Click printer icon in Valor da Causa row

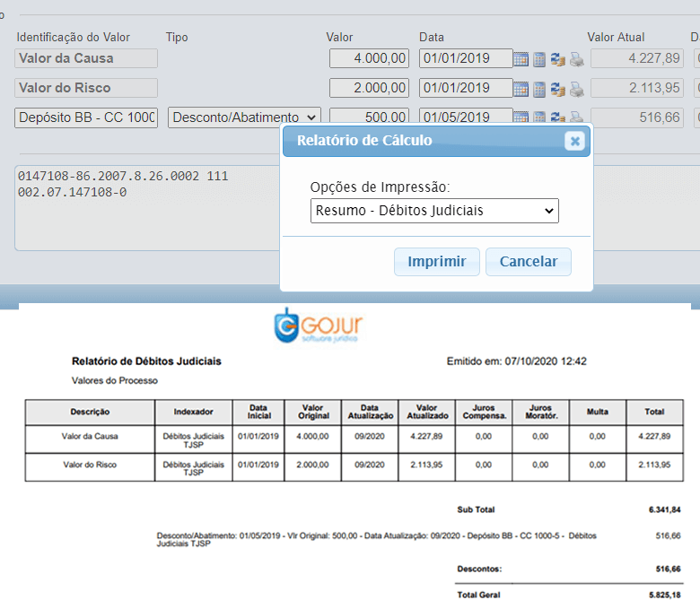coord(576,59)
